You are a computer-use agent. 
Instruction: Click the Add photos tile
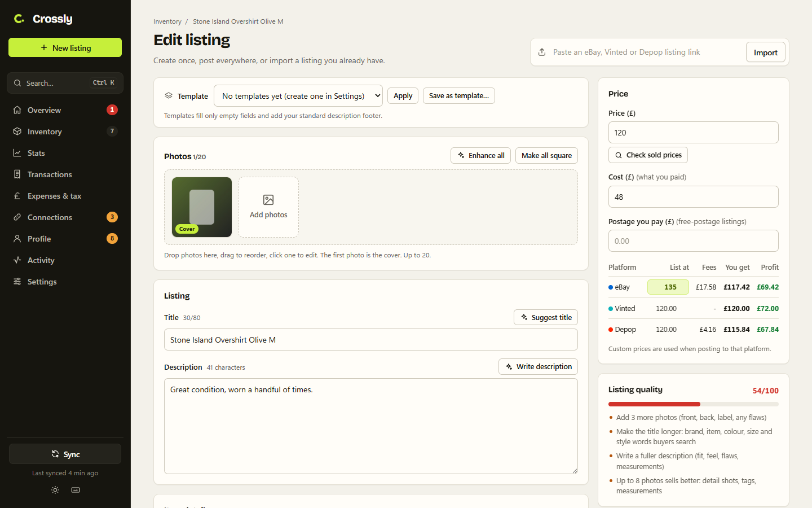tap(268, 207)
